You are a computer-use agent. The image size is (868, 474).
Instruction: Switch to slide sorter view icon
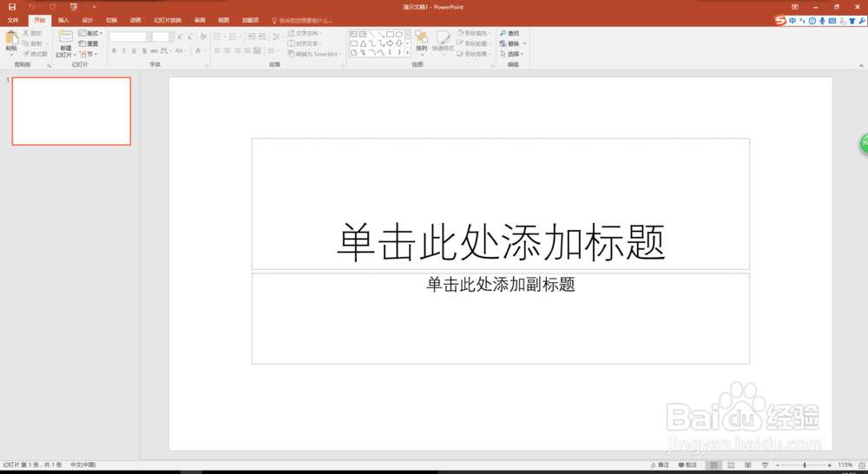point(731,465)
